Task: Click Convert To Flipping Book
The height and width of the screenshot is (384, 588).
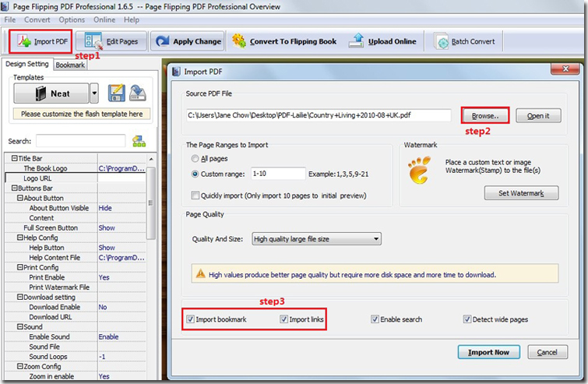Action: 283,41
